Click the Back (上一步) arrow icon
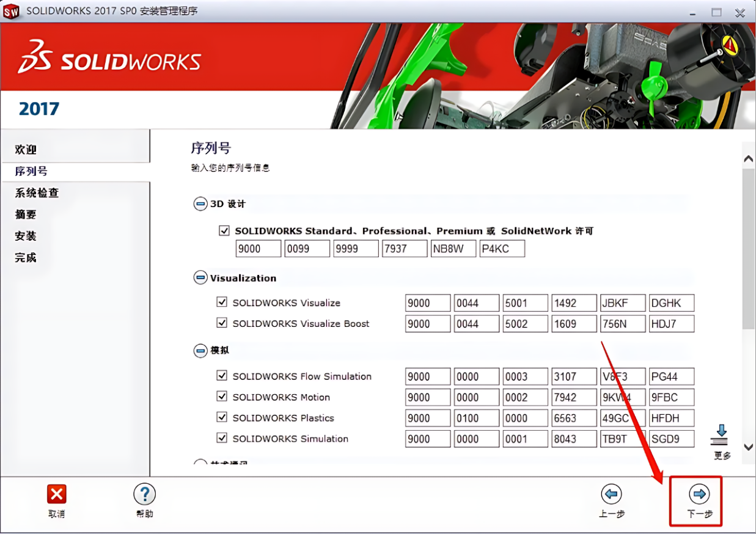Screen dimensions: 756x534 [x=611, y=494]
